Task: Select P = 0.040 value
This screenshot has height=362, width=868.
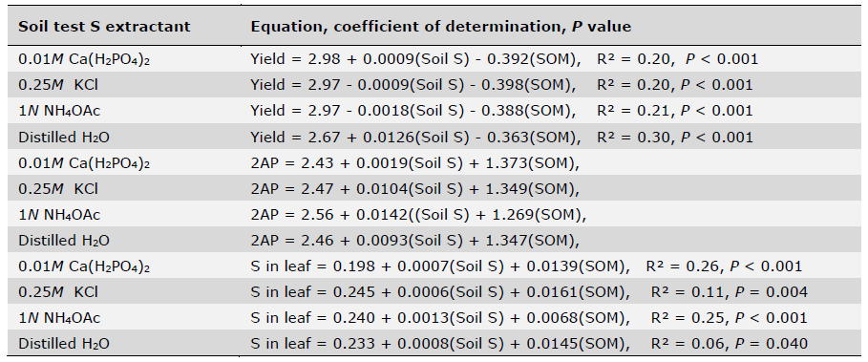Action: 772,344
